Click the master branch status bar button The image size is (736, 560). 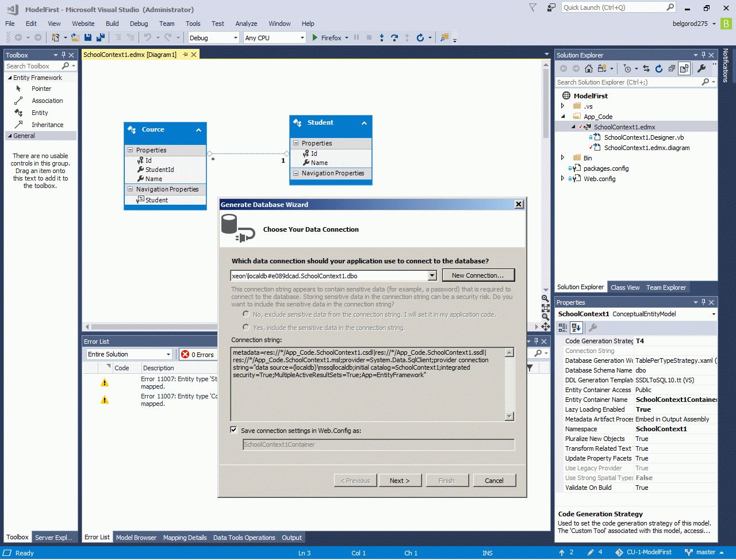coord(705,553)
